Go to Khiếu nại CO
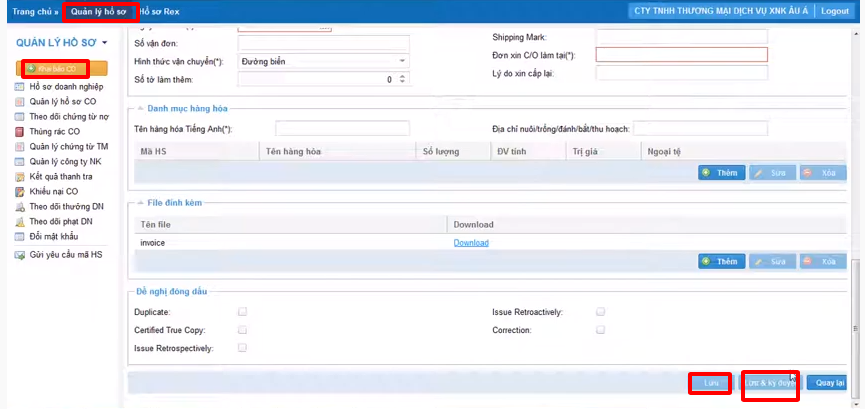 tap(54, 192)
